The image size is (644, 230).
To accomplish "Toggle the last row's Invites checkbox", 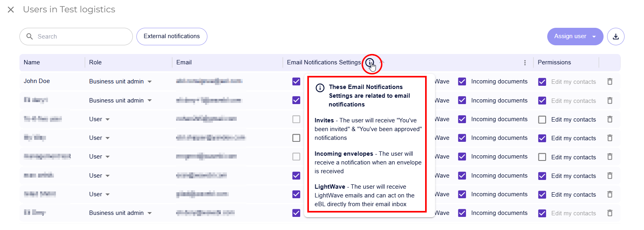I will pos(296,213).
